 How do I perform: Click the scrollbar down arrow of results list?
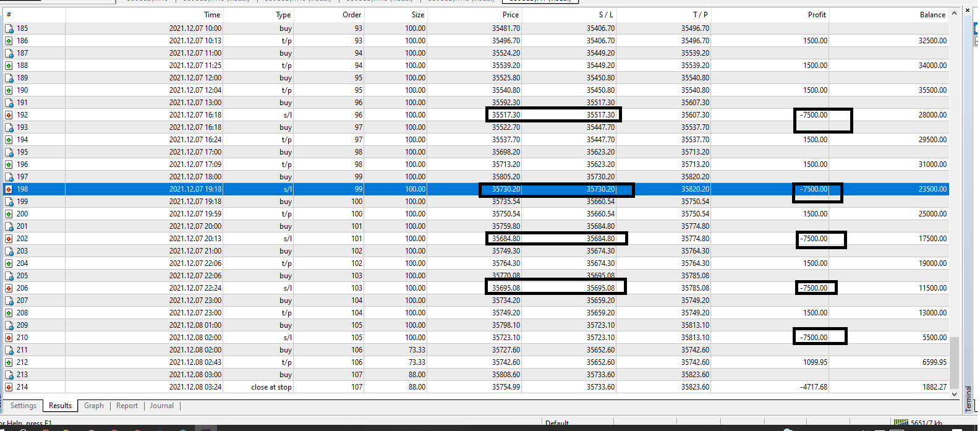(x=954, y=394)
